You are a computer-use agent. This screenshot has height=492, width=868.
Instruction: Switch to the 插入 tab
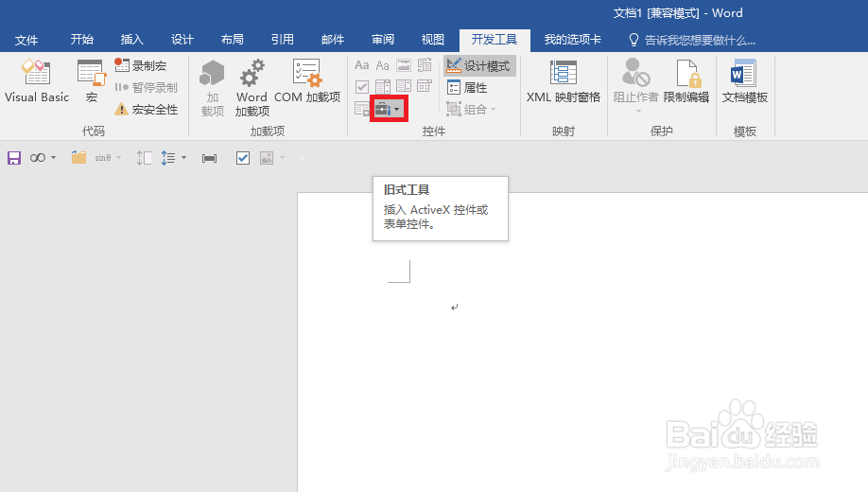(x=131, y=40)
